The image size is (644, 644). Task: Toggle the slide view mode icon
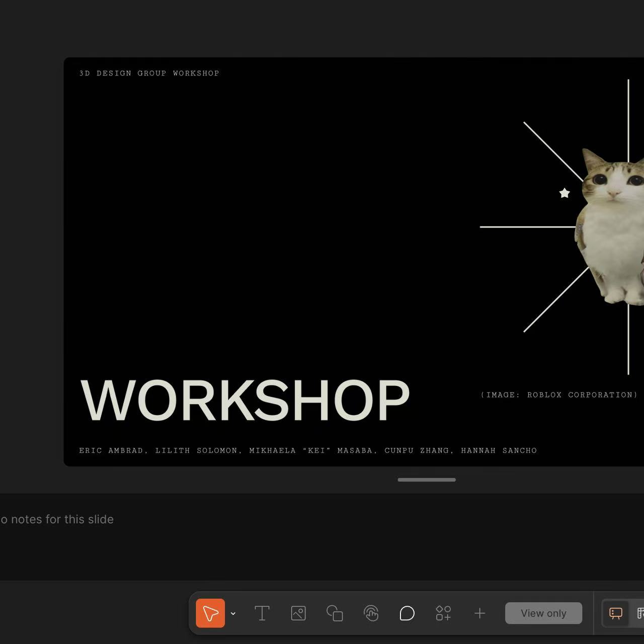(616, 613)
